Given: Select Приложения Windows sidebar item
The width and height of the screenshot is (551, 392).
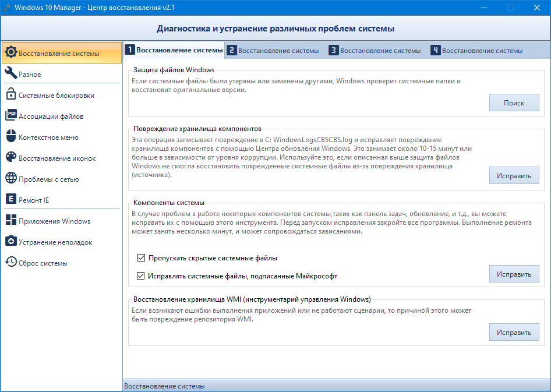Looking at the screenshot, I should pyautogui.click(x=62, y=221).
